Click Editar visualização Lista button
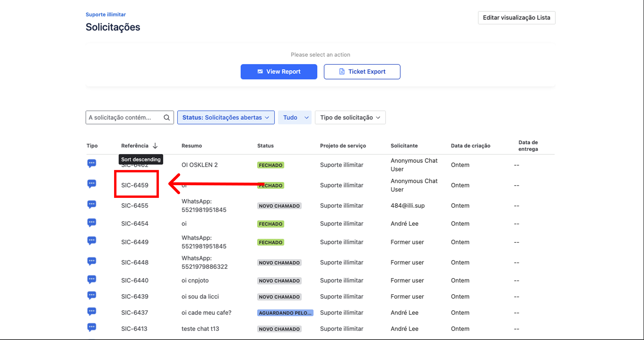Image resolution: width=644 pixels, height=340 pixels. point(516,17)
